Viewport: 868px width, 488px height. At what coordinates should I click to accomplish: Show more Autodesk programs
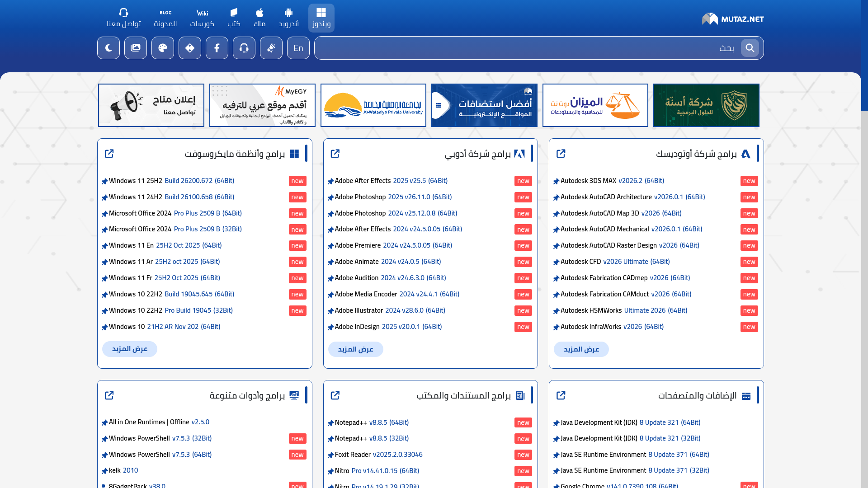[581, 349]
